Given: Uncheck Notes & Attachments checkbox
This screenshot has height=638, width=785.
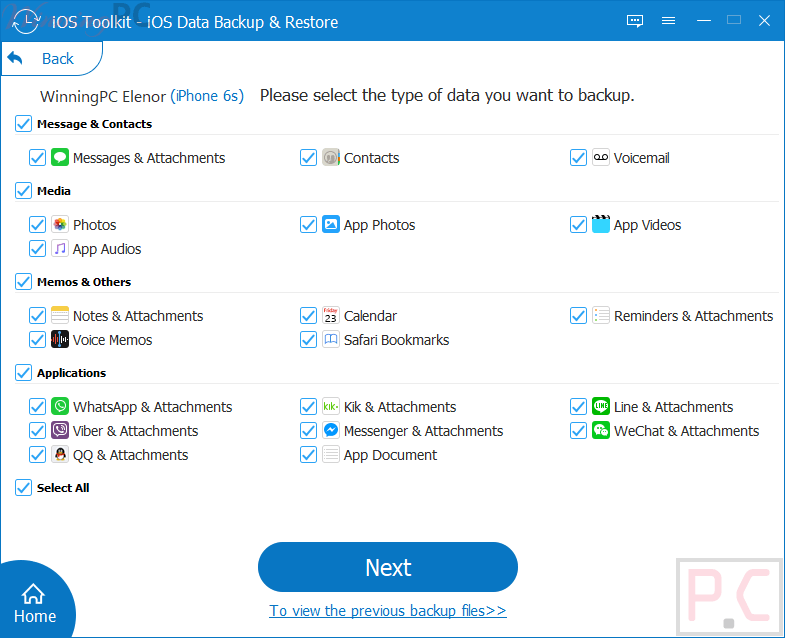Looking at the screenshot, I should [38, 315].
